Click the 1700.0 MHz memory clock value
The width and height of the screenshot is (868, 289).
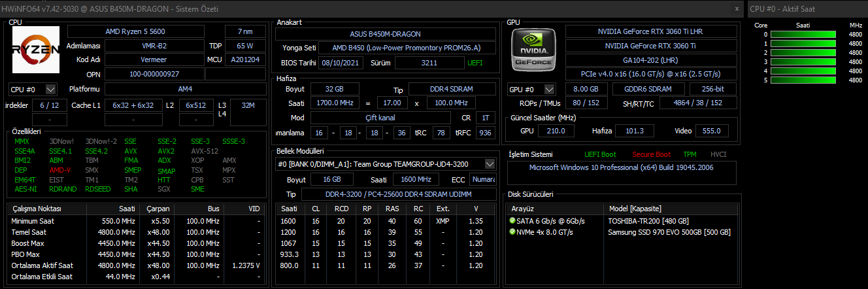tap(333, 103)
